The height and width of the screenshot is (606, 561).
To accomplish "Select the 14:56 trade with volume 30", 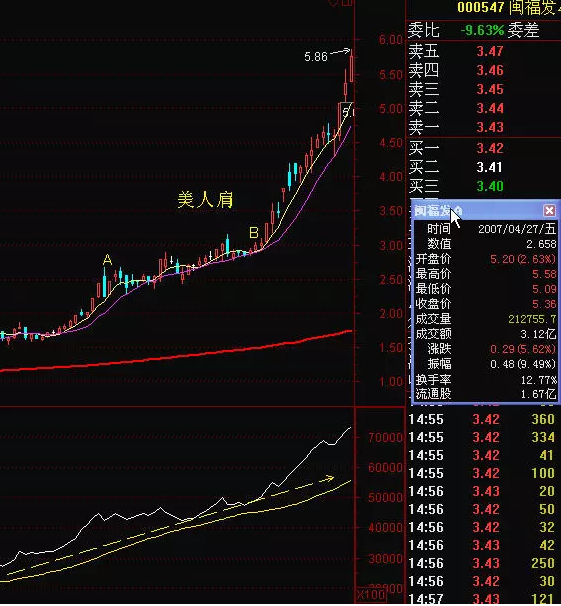I will click(x=482, y=581).
